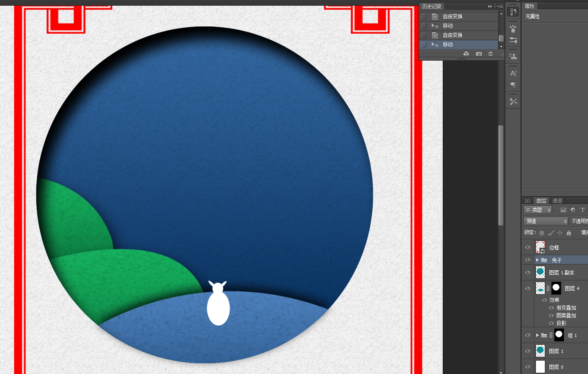588x374 pixels.
Task: Hide the 图案叠加 effect
Action: 551,315
